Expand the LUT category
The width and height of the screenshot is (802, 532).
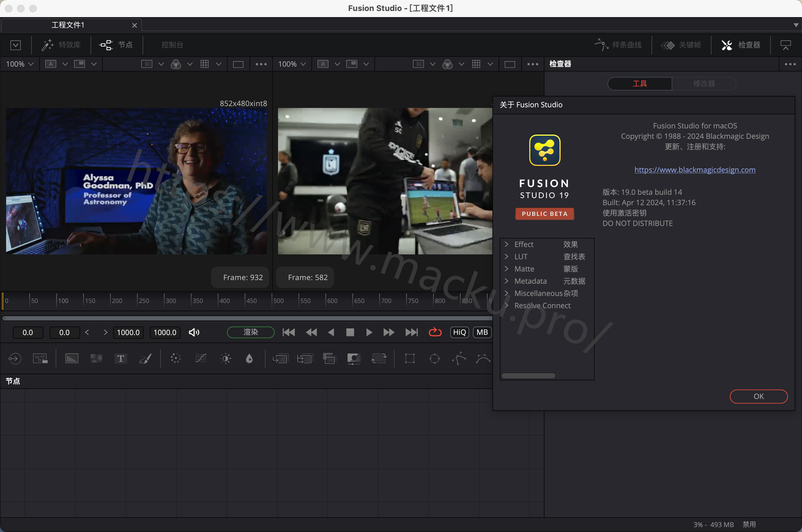click(x=507, y=257)
